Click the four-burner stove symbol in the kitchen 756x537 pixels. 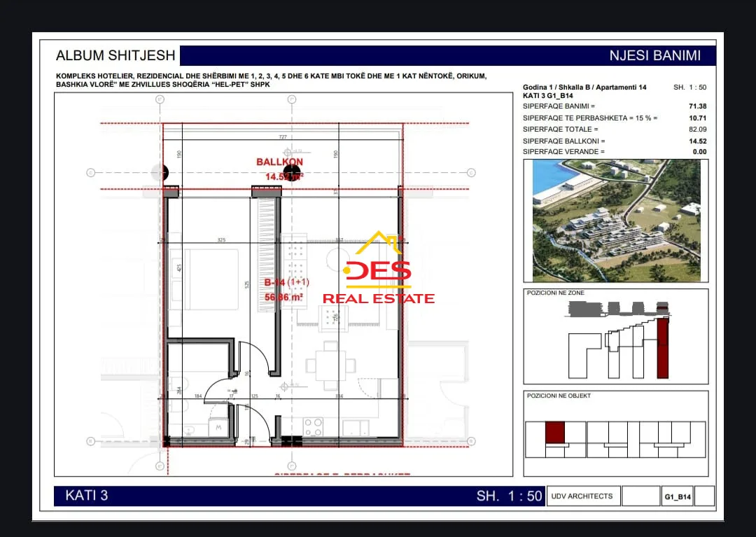coord(313,426)
